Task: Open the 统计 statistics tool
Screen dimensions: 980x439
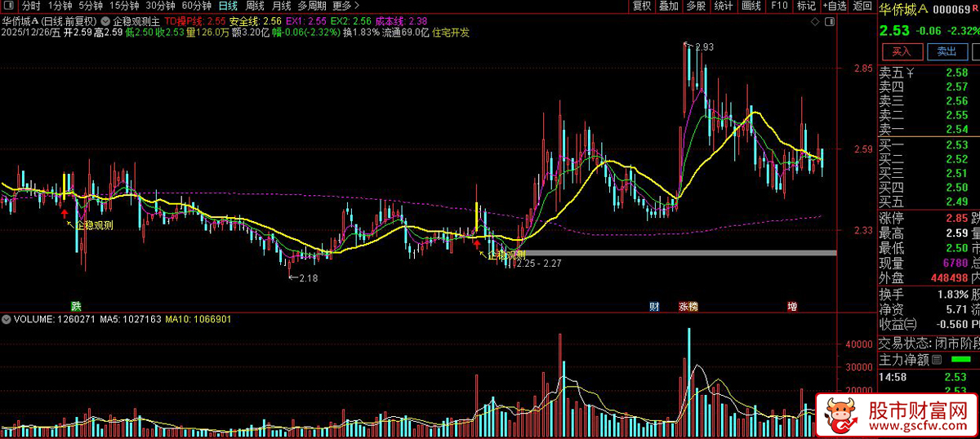Action: (x=724, y=6)
